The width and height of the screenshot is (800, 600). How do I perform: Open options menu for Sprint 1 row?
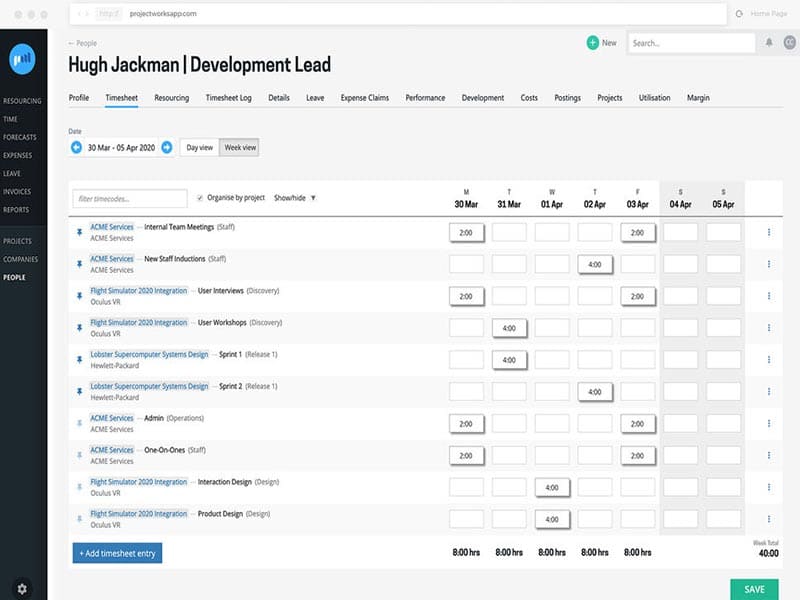click(768, 360)
